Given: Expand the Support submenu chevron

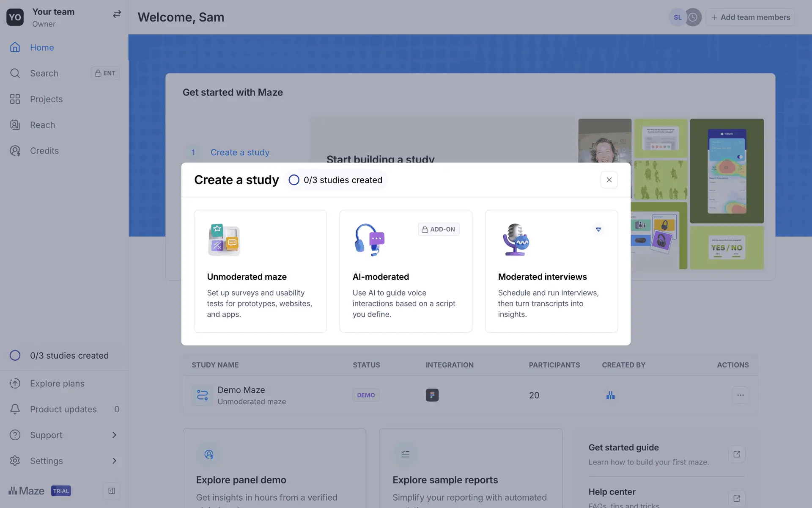Looking at the screenshot, I should coord(114,435).
